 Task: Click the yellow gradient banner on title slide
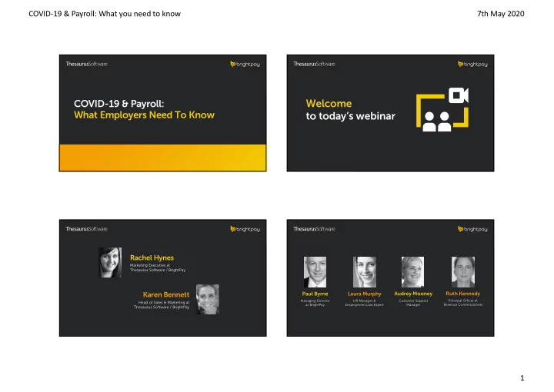point(162,158)
